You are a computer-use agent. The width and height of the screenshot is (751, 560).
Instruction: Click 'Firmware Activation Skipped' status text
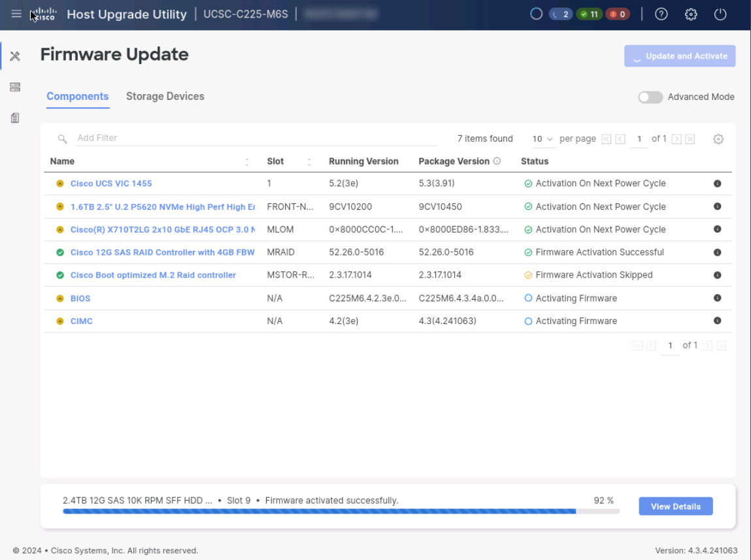click(594, 274)
